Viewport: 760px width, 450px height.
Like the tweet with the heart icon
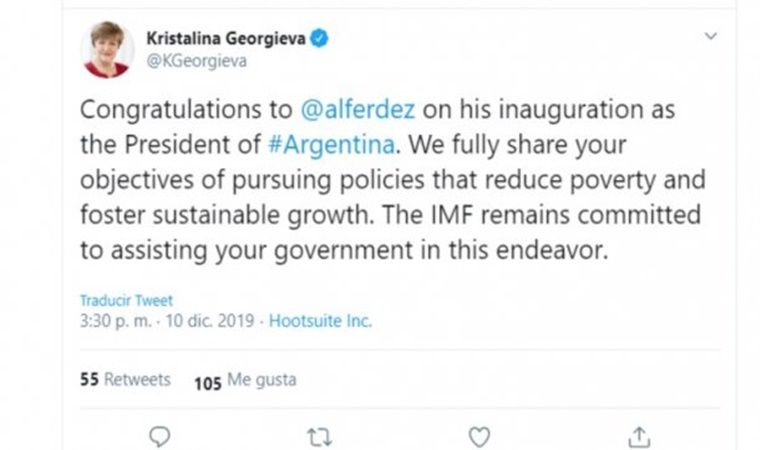click(x=480, y=436)
